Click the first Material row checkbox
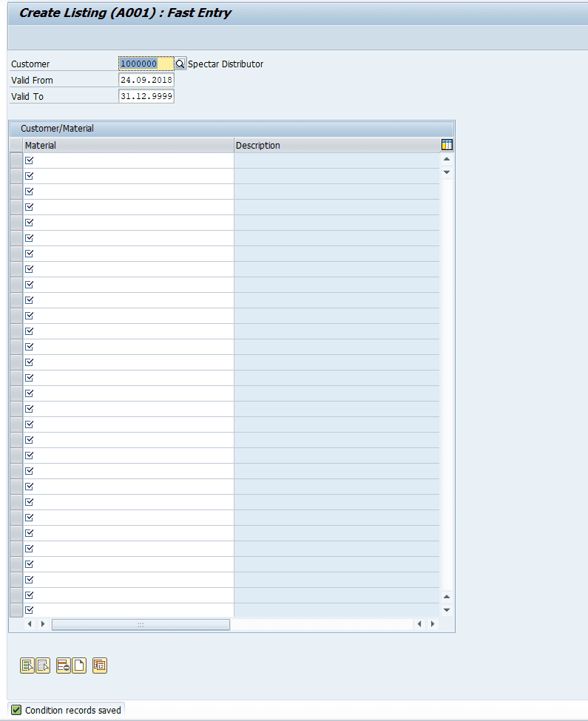The width and height of the screenshot is (588, 721). coord(30,160)
